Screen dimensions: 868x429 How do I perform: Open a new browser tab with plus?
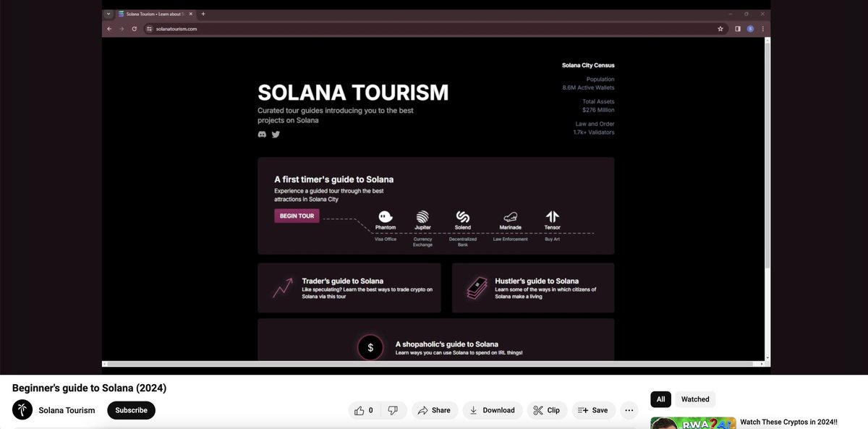click(x=203, y=14)
